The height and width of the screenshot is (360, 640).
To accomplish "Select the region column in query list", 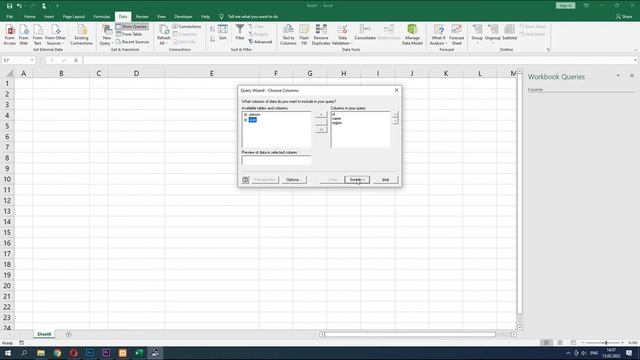I will tap(337, 122).
